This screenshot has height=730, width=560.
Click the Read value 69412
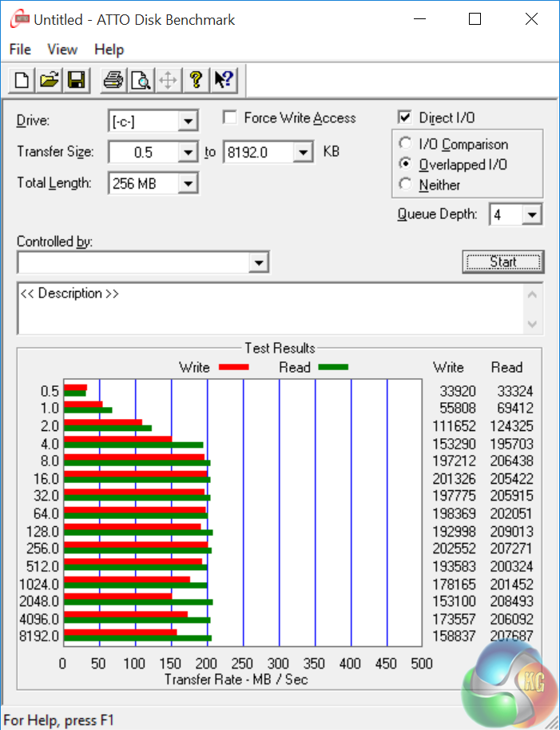(x=515, y=409)
